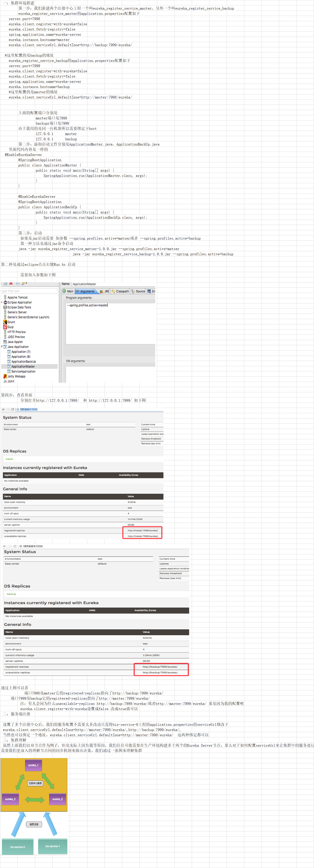
Task: Click the Jetty Webapp icon
Action: click(x=5, y=376)
